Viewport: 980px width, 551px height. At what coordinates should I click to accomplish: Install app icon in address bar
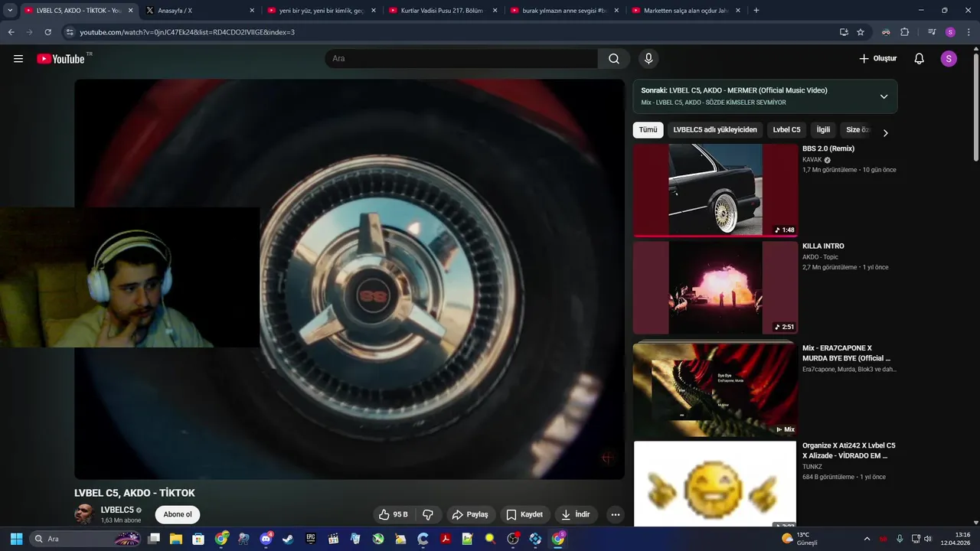(844, 32)
